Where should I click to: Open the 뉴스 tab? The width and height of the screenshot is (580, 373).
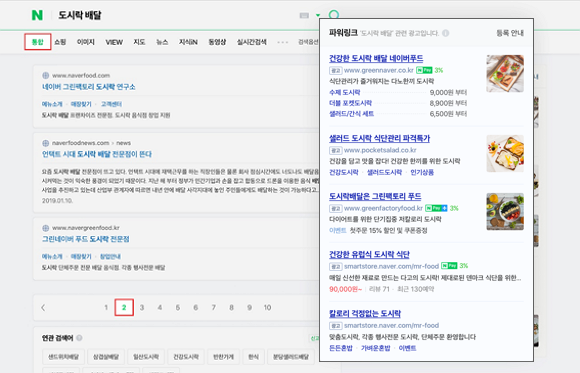162,42
